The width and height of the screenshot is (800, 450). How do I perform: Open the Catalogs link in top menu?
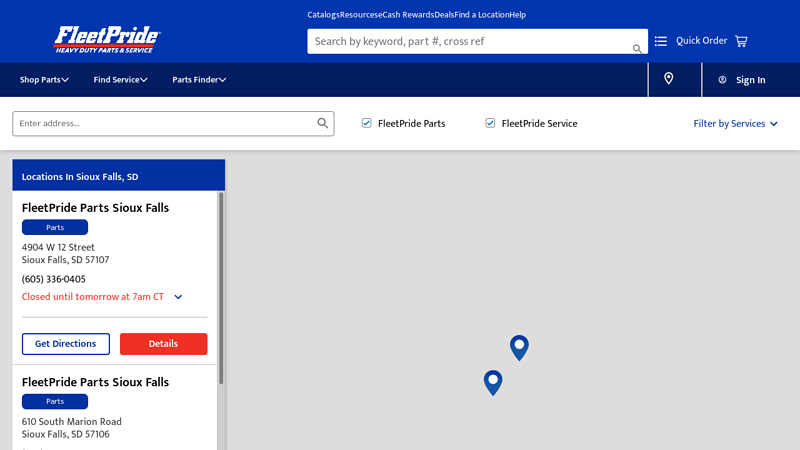[x=323, y=15]
